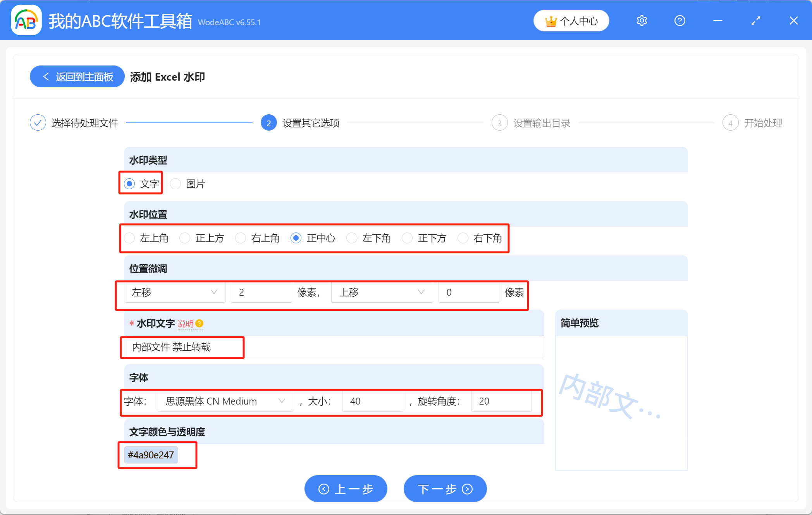812x515 pixels.
Task: Open the 左移 direction dropdown
Action: coord(174,292)
